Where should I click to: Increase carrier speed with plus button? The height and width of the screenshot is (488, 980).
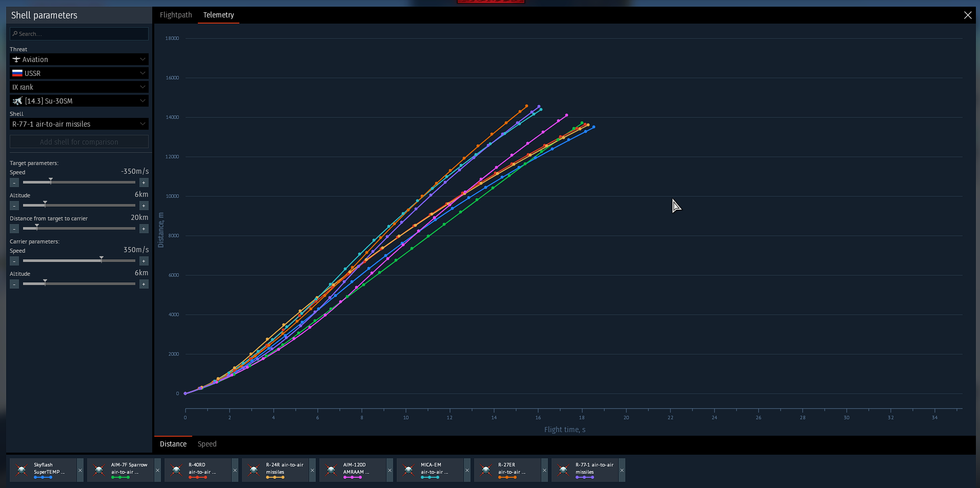coord(144,261)
